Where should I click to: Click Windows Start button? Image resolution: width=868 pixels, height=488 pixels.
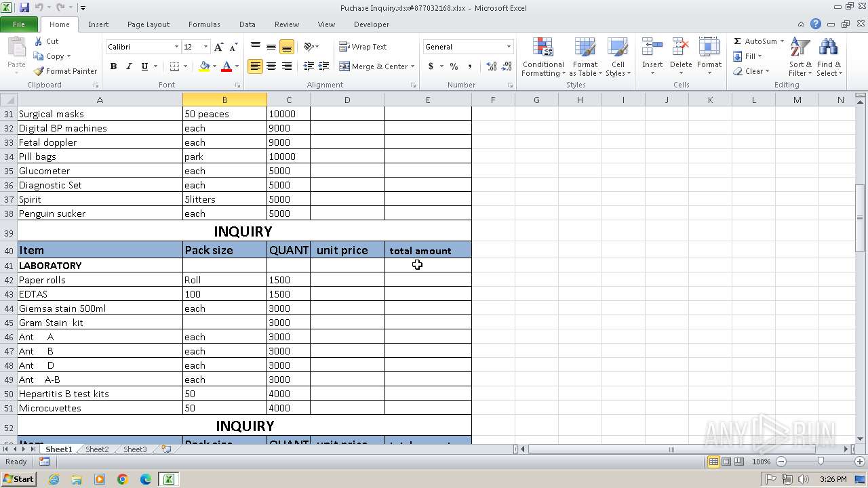coord(18,479)
